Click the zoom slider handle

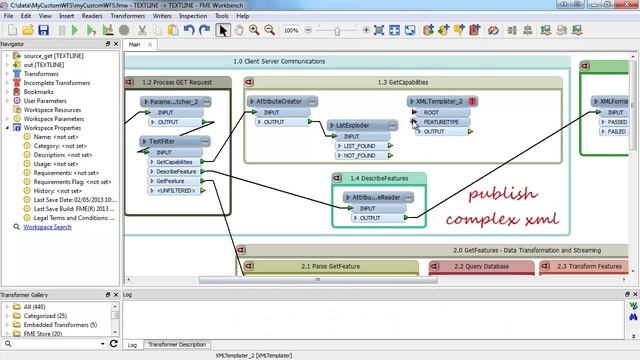coord(337,31)
